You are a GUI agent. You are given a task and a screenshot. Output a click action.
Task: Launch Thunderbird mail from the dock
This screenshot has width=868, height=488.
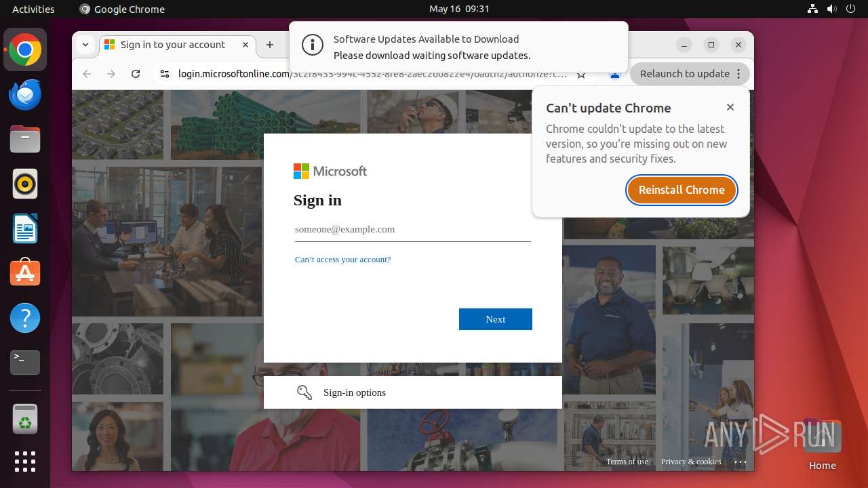point(25,95)
